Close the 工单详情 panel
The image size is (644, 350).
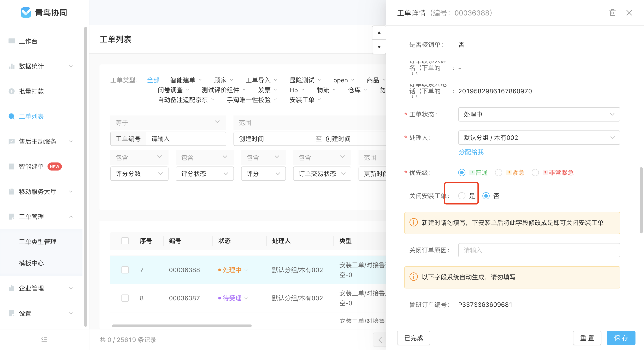coord(629,13)
